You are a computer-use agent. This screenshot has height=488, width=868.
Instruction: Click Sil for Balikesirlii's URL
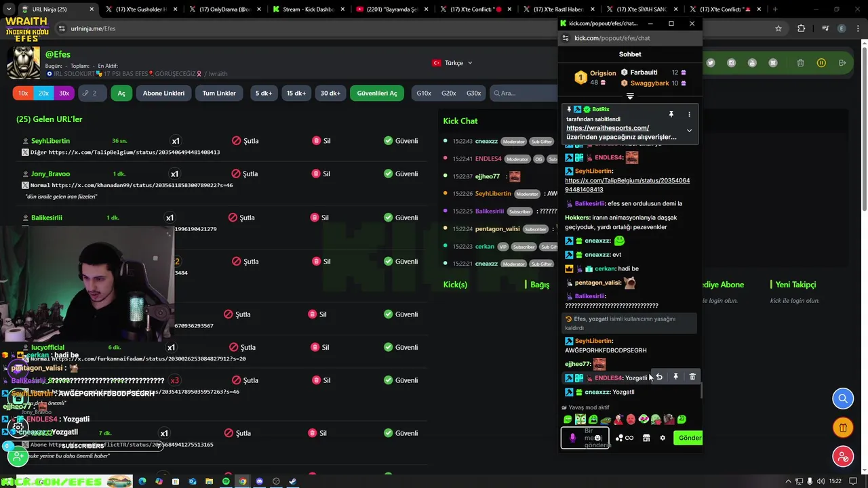point(319,218)
